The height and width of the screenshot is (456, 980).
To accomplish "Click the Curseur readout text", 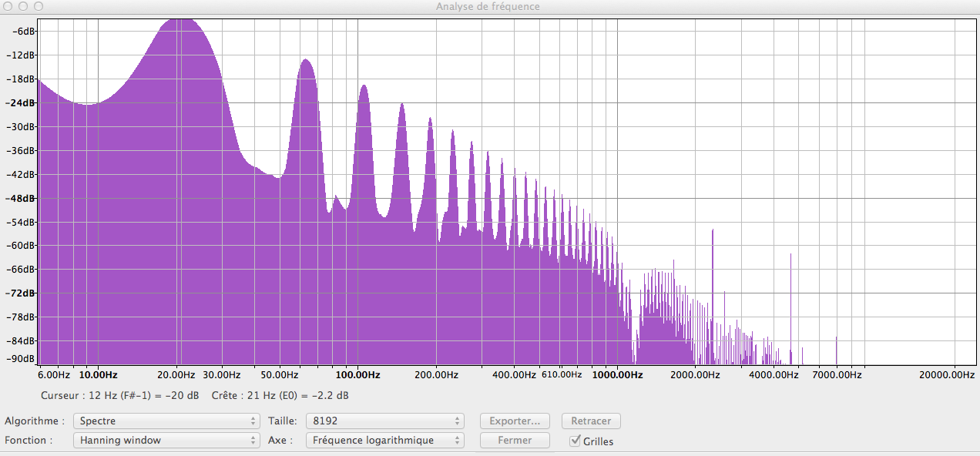I will click(119, 395).
